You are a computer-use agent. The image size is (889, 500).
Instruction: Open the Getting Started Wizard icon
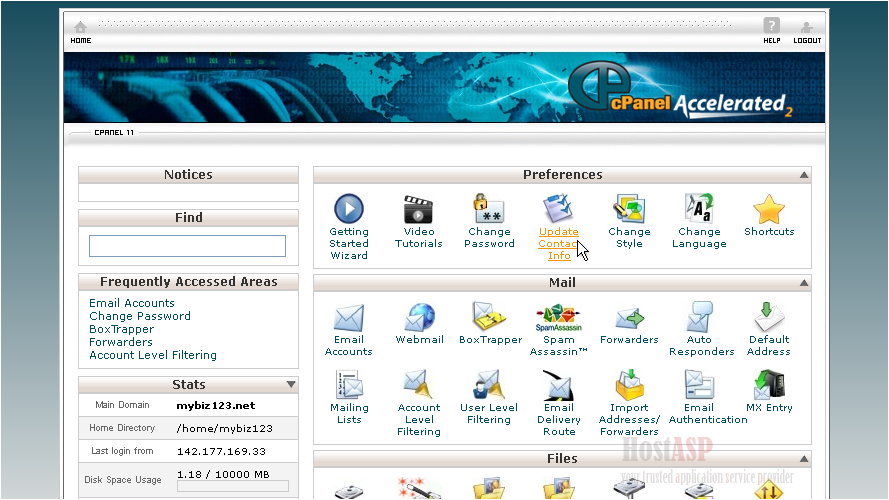[349, 209]
